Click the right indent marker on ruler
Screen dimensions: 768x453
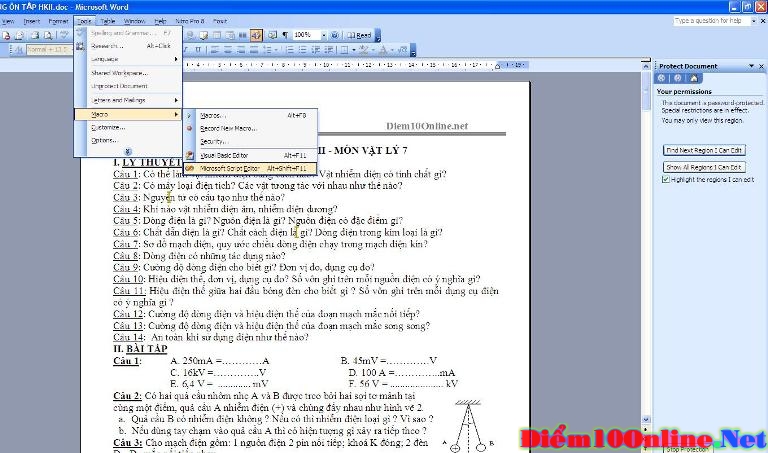497,67
